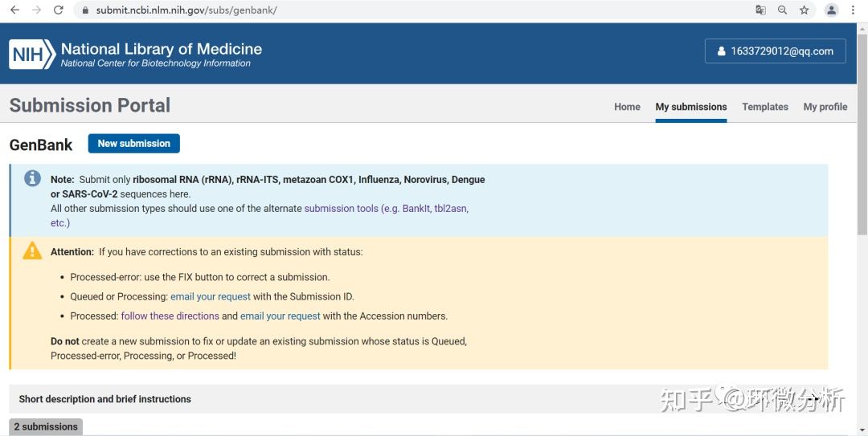Click the scrollbar down arrow
Image resolution: width=868 pixels, height=436 pixels.
click(862, 430)
